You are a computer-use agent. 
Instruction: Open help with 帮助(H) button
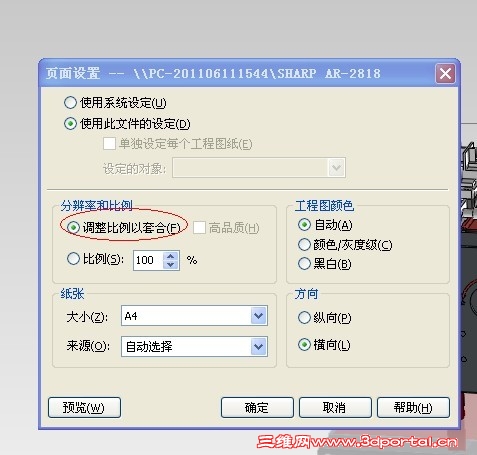point(413,407)
